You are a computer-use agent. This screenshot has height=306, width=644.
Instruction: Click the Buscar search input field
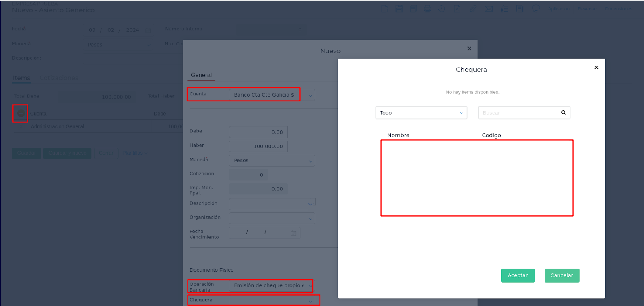[519, 113]
